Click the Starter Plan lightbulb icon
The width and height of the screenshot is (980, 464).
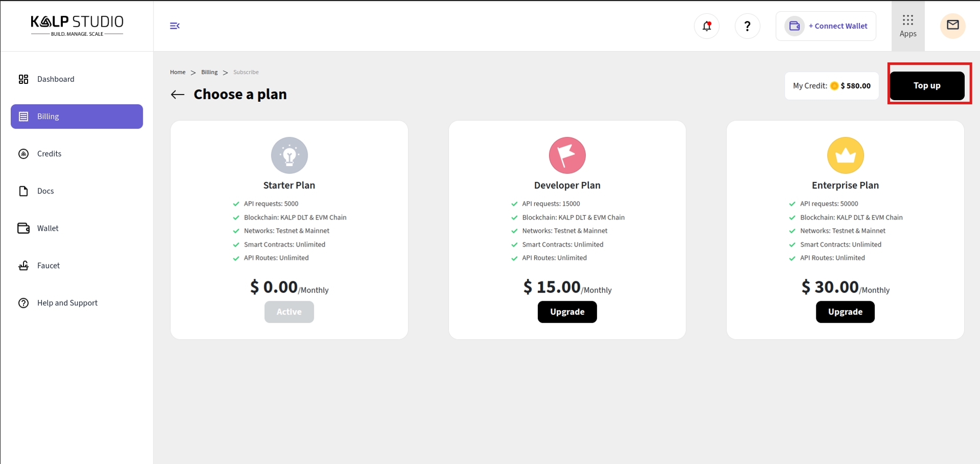289,156
